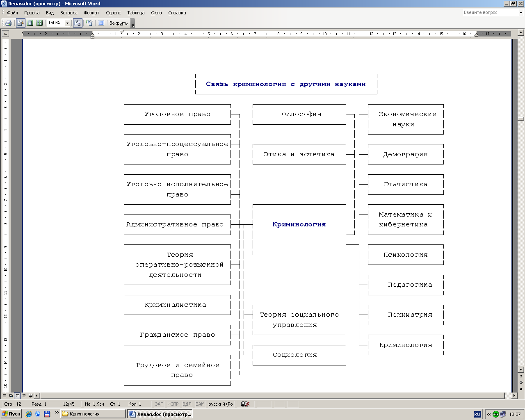
Task: Click the Пуск start button
Action: (11, 414)
